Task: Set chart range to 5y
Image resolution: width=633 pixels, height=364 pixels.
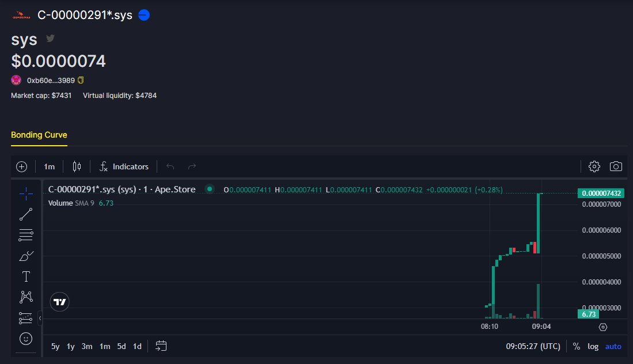Action: pos(55,346)
